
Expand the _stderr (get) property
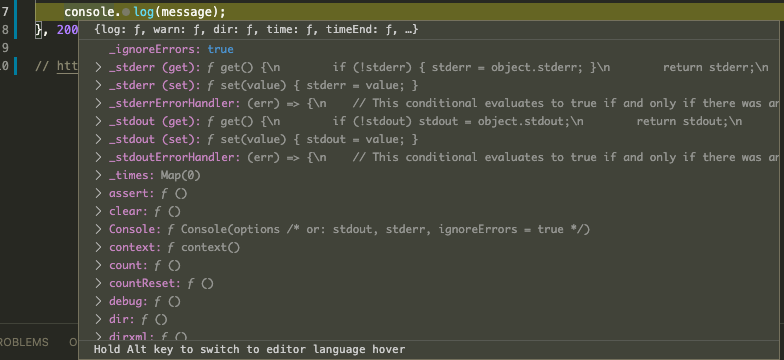coord(98,68)
